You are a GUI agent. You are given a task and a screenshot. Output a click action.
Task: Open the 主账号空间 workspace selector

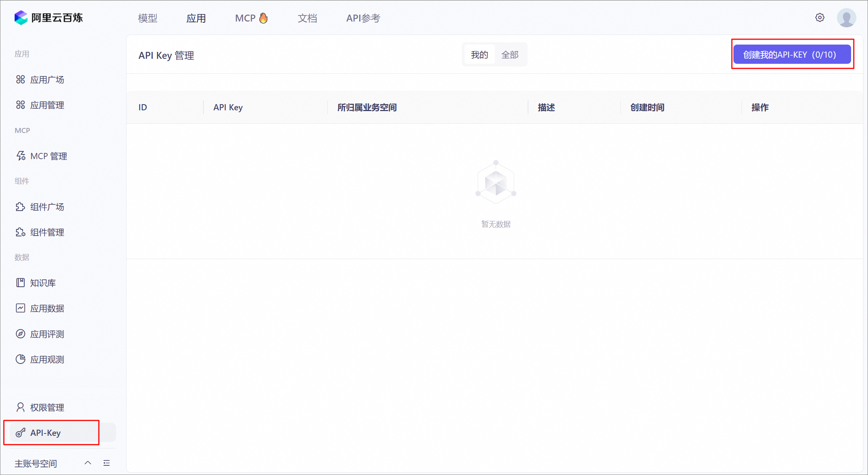coord(36,463)
